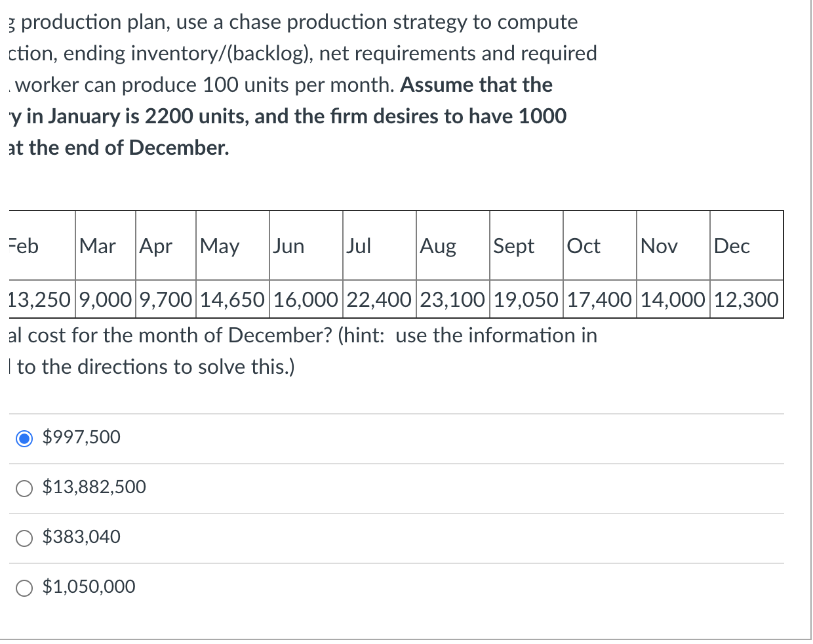
Task: Click the May column header cell
Action: click(x=232, y=246)
